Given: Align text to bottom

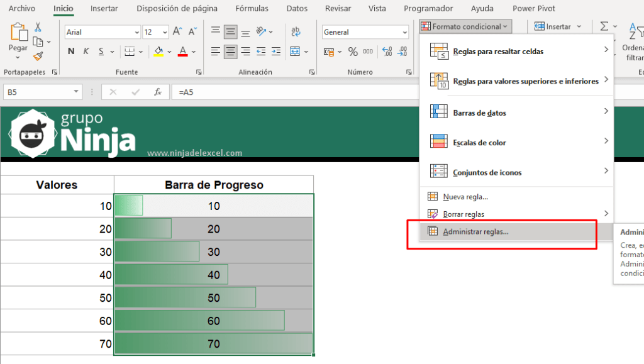Looking at the screenshot, I should (246, 32).
